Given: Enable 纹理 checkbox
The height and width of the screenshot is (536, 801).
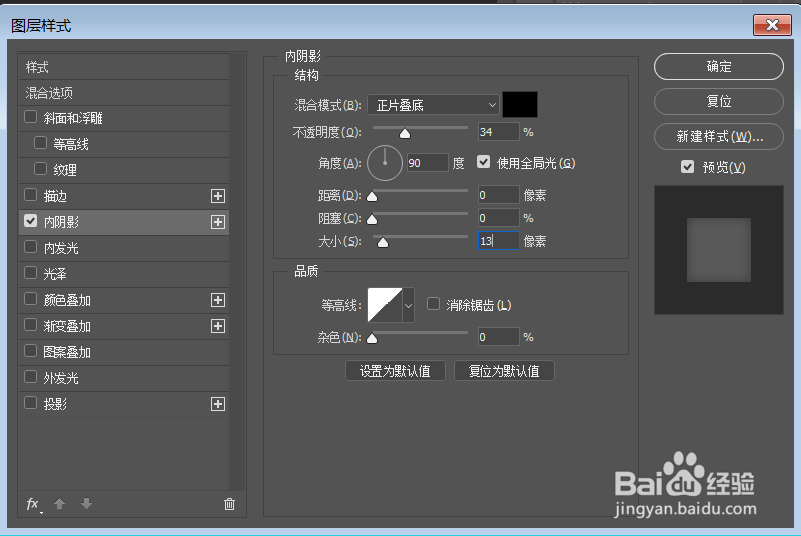Looking at the screenshot, I should pyautogui.click(x=40, y=169).
